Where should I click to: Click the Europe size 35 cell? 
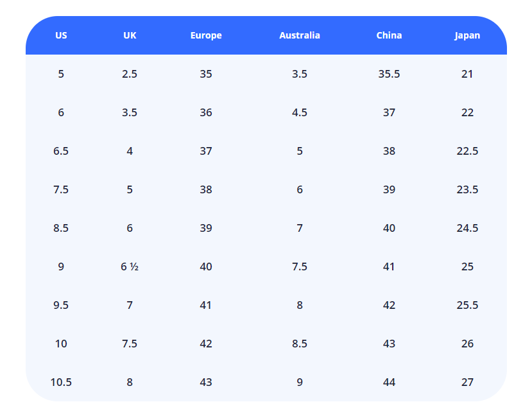(206, 74)
